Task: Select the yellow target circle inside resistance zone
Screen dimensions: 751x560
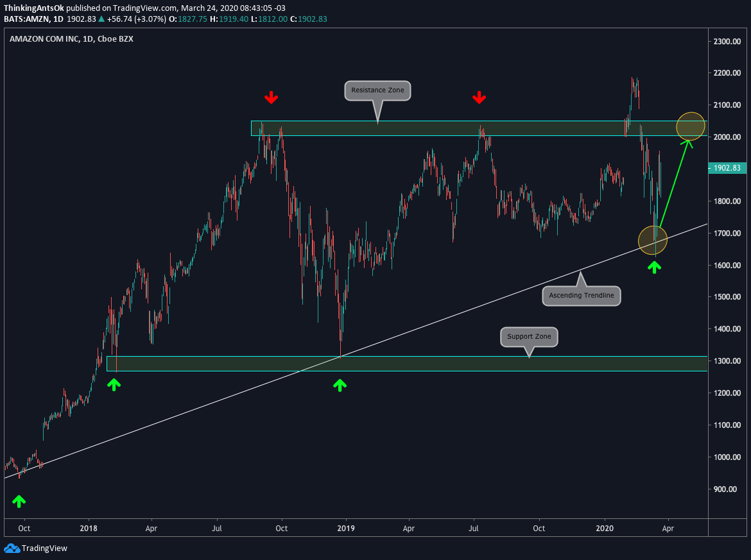Action: 691,127
